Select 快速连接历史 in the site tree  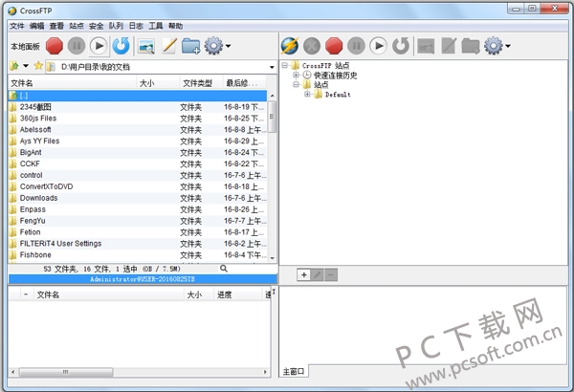[336, 76]
